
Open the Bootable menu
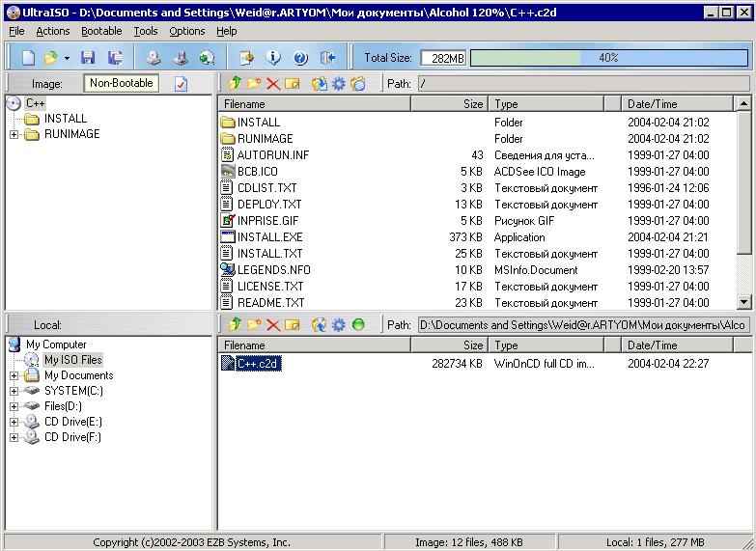pyautogui.click(x=101, y=31)
